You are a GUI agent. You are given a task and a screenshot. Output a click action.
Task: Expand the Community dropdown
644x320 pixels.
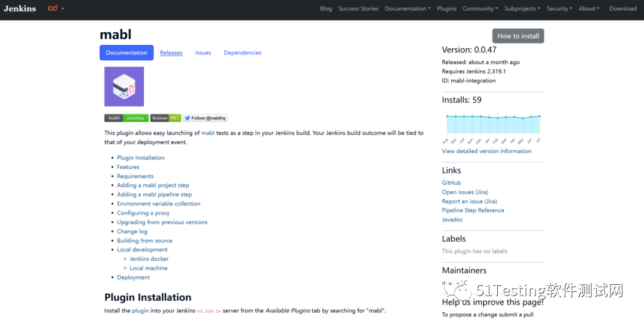pos(480,8)
